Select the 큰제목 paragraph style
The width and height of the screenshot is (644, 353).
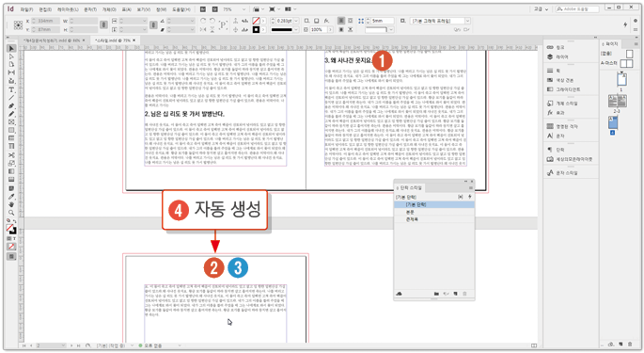(433, 219)
